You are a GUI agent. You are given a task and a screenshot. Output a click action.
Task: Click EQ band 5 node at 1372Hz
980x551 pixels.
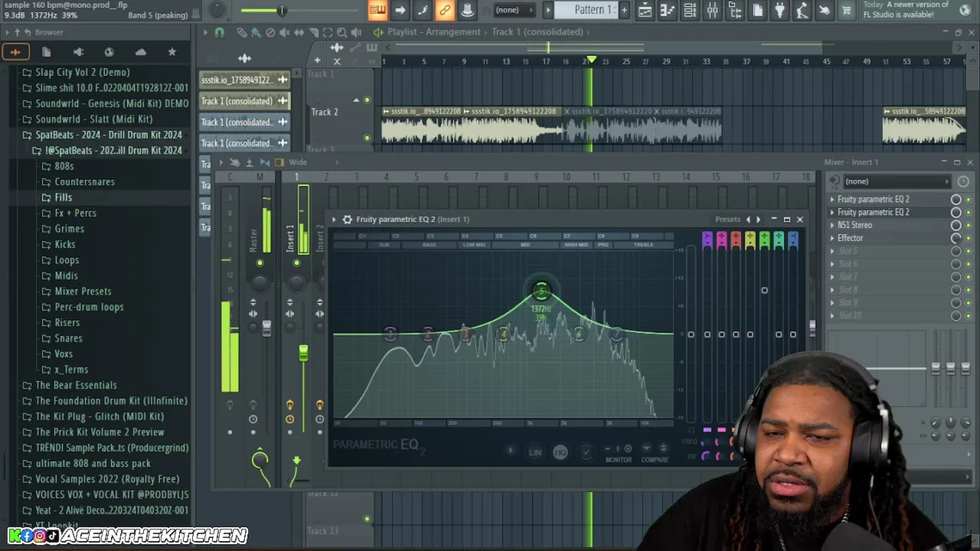tap(541, 291)
